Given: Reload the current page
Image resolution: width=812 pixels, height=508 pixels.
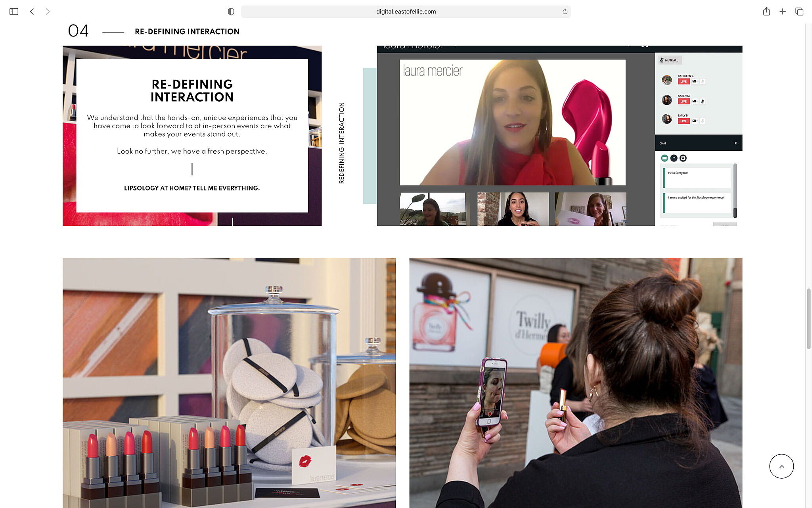Looking at the screenshot, I should tap(565, 12).
